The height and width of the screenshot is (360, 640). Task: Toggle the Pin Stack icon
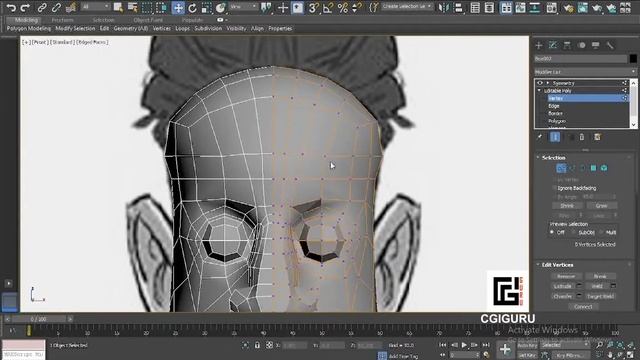point(540,137)
